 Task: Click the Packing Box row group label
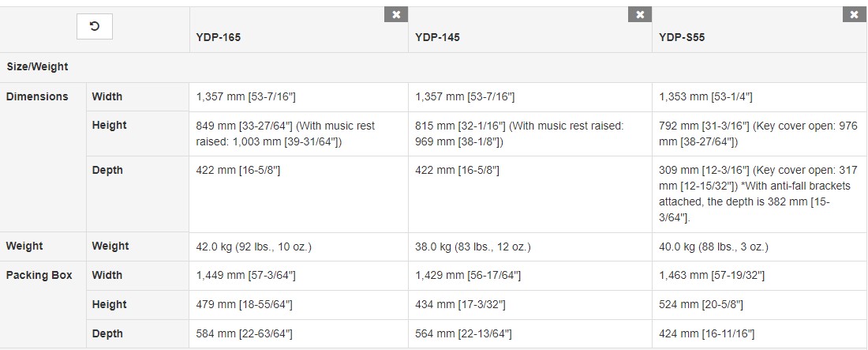coord(39,275)
